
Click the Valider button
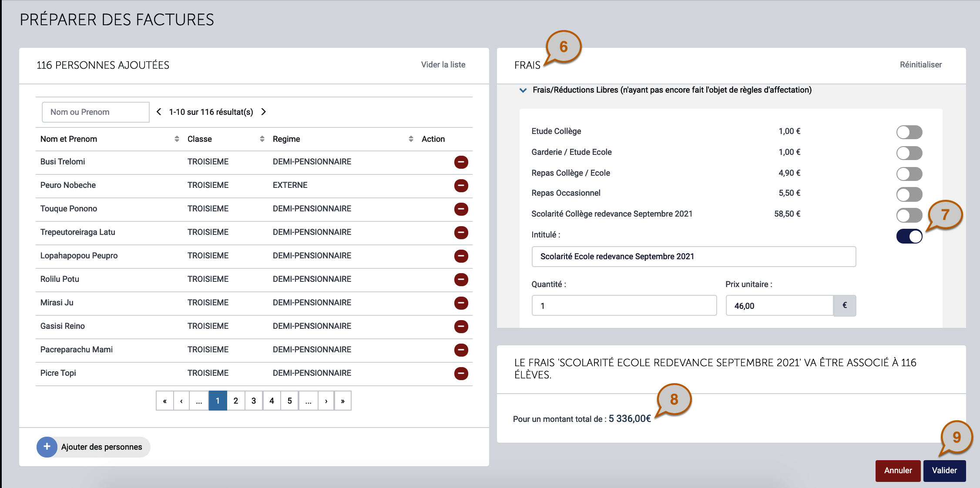[x=944, y=471]
